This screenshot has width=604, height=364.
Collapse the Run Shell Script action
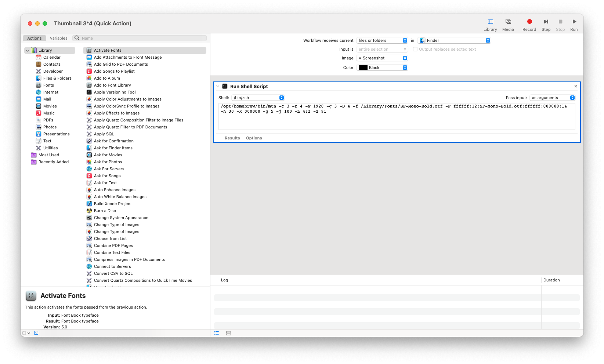(x=218, y=87)
